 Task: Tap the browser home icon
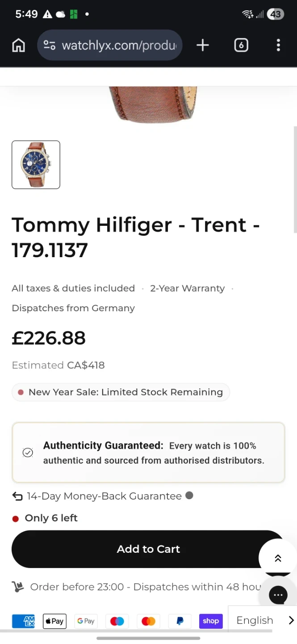(x=18, y=45)
